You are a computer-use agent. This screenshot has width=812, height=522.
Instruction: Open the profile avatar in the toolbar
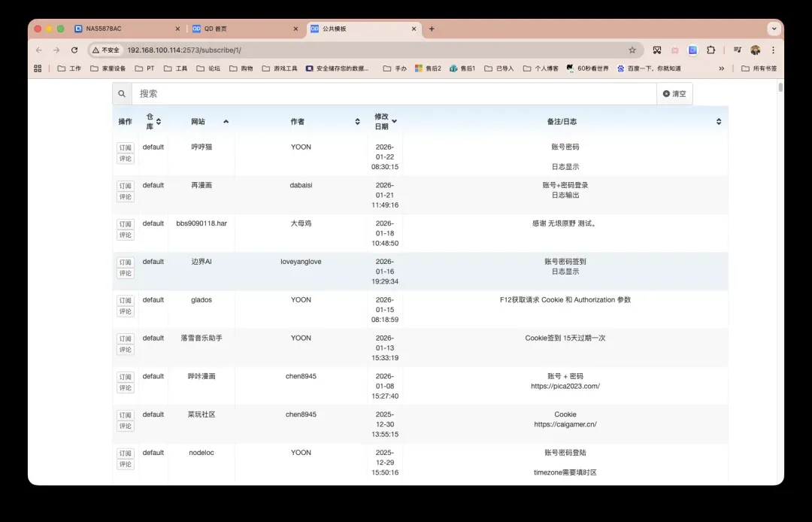(x=756, y=50)
